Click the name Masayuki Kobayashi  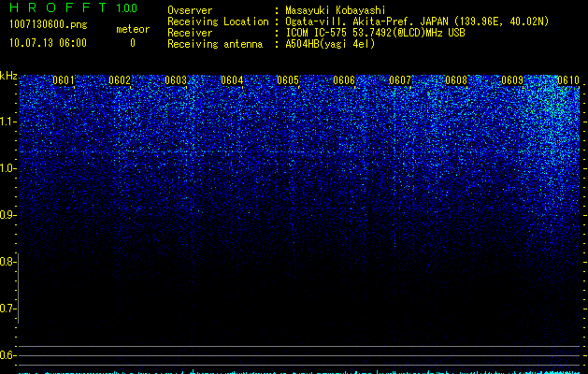pyautogui.click(x=336, y=10)
